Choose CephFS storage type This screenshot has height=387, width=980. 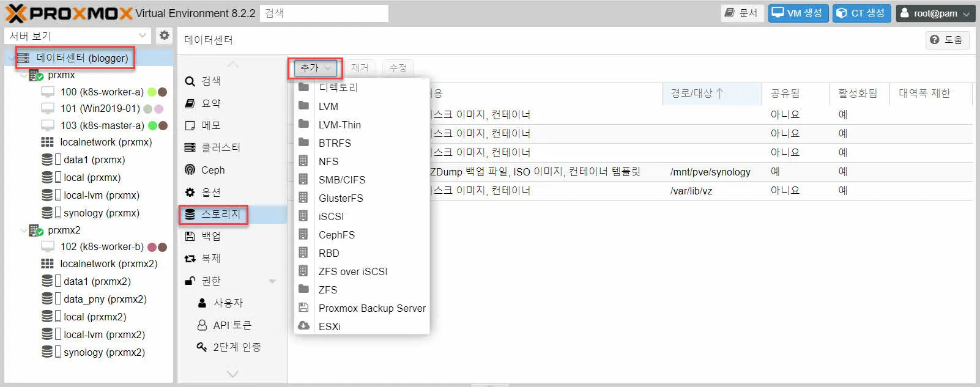click(x=362, y=235)
